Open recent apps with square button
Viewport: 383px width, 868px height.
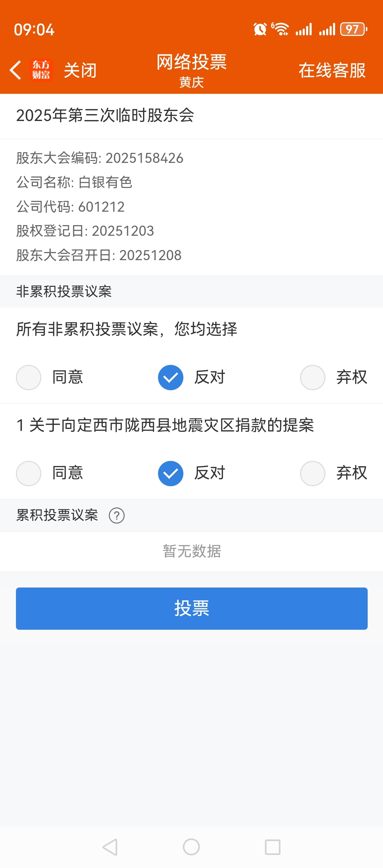point(273,847)
